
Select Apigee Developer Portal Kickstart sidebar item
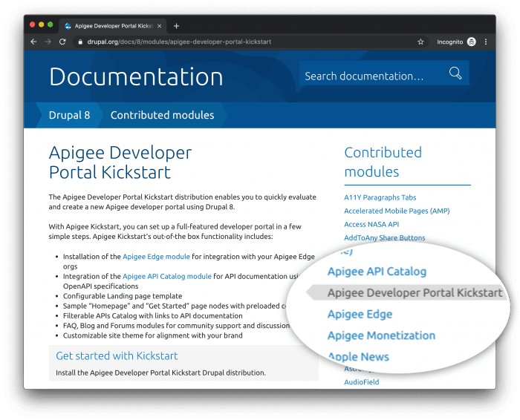click(x=406, y=292)
